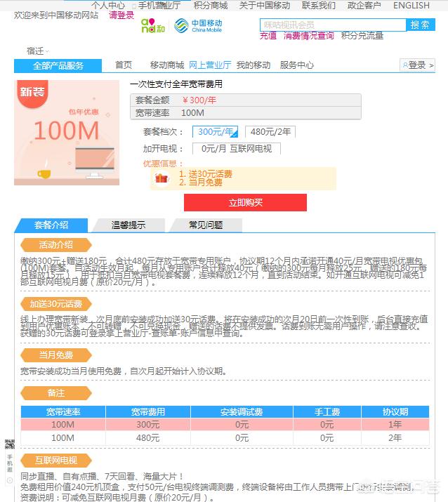Screen dimensions: 448x502
Task: Click the China Mobile logo
Action: [198, 25]
